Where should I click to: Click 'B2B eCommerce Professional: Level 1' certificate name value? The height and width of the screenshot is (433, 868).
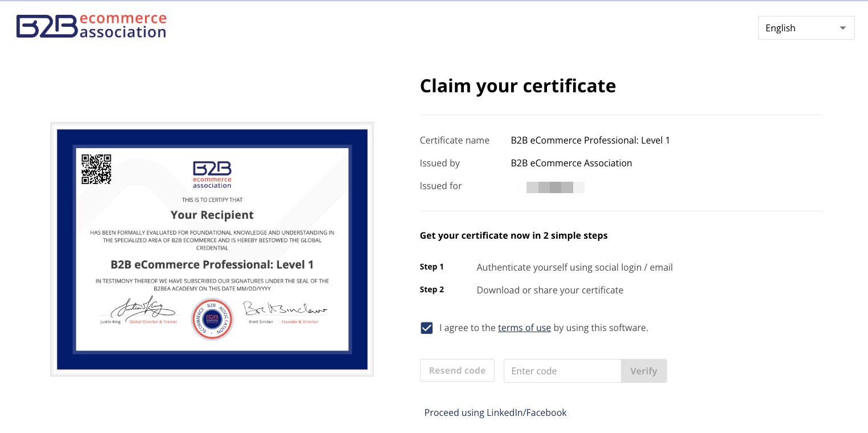coord(590,140)
